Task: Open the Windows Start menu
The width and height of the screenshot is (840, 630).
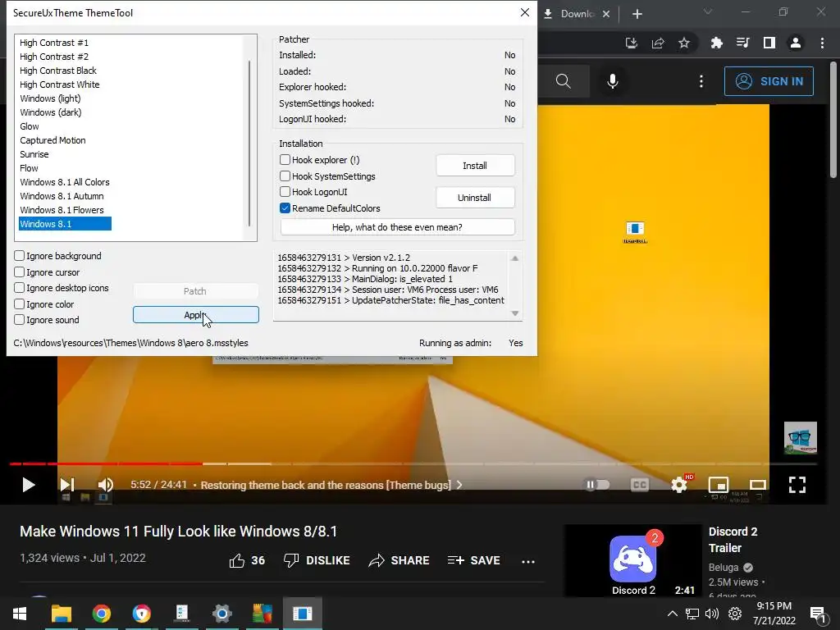Action: click(x=20, y=614)
